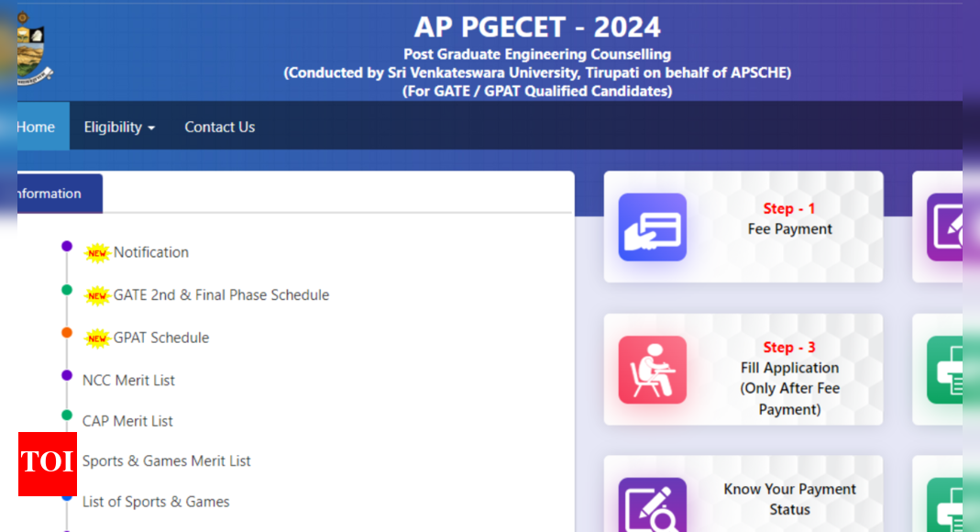Click the green printer icon beside Payment Status
The width and height of the screenshot is (980, 532).
coord(944,505)
